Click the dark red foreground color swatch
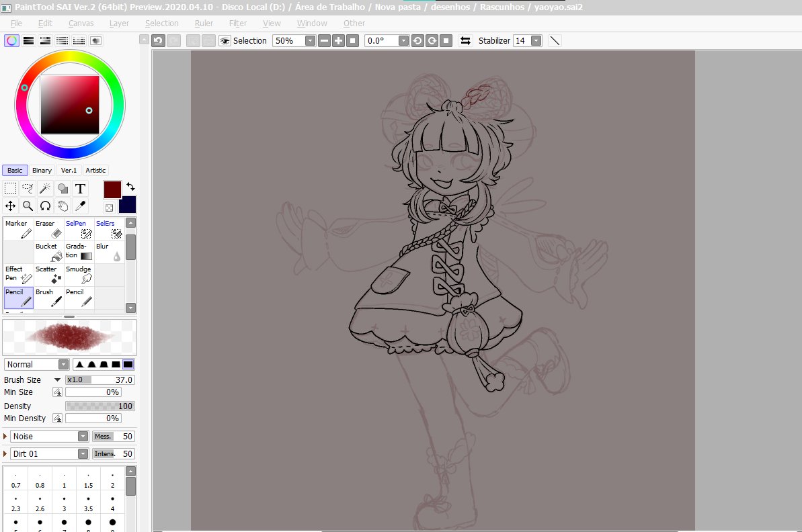 [112, 189]
